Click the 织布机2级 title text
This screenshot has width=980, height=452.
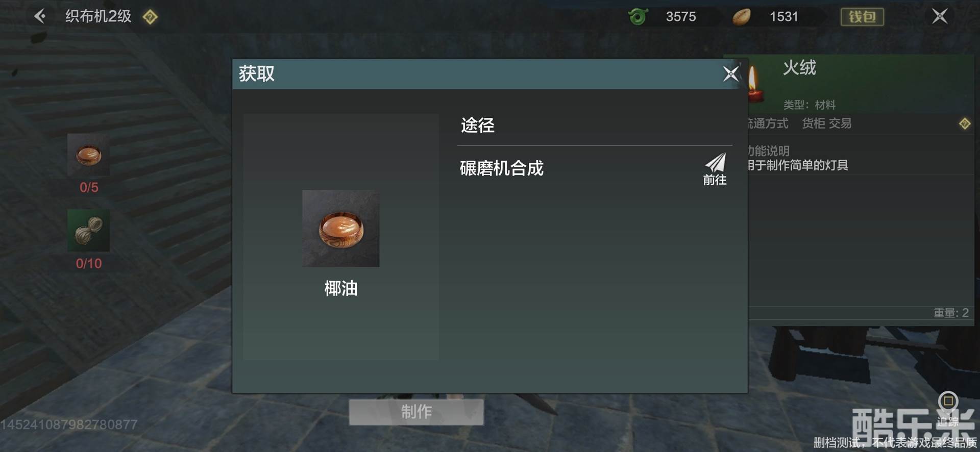98,16
